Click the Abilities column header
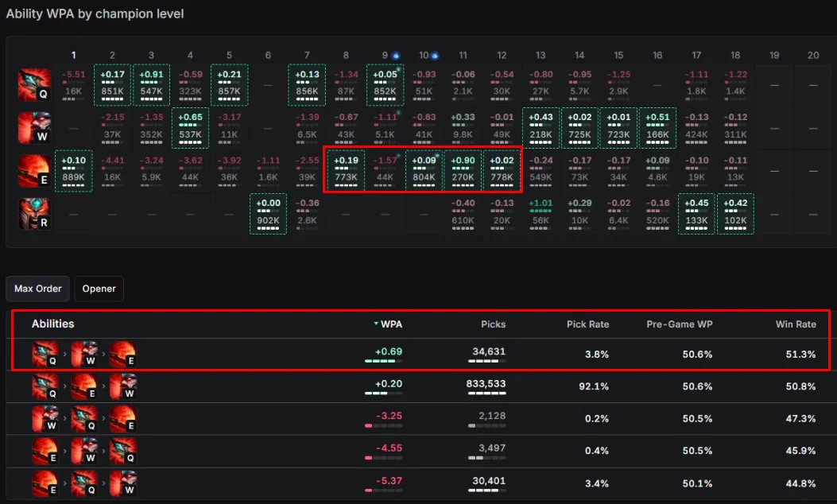 point(52,324)
